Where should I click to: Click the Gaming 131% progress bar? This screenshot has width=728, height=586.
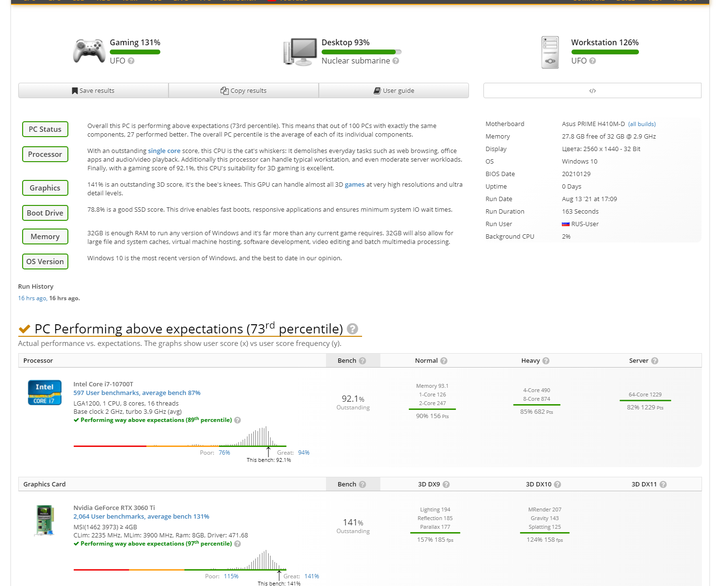(x=135, y=52)
